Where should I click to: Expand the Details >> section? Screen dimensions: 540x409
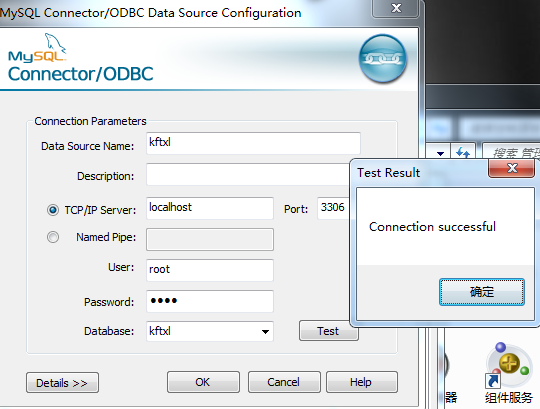click(x=62, y=382)
